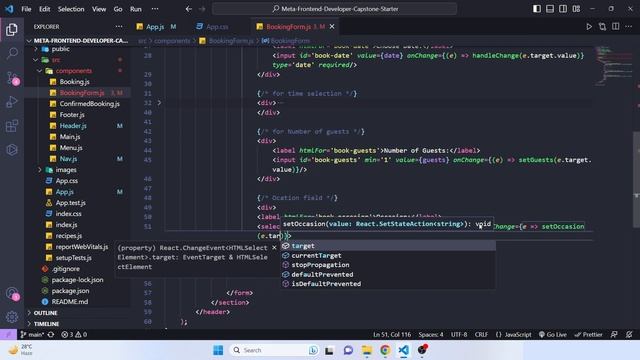640x360 pixels.
Task: Click the main branch status item
Action: 32,335
